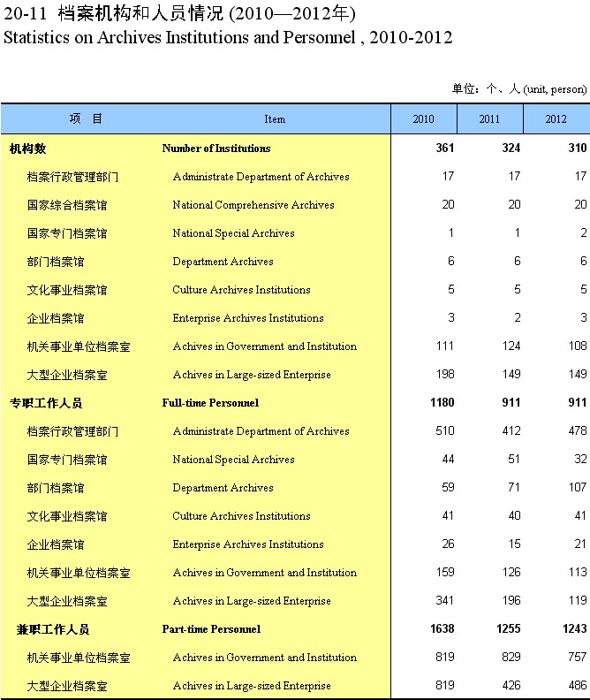Click the value 310 in the table

pos(578,148)
